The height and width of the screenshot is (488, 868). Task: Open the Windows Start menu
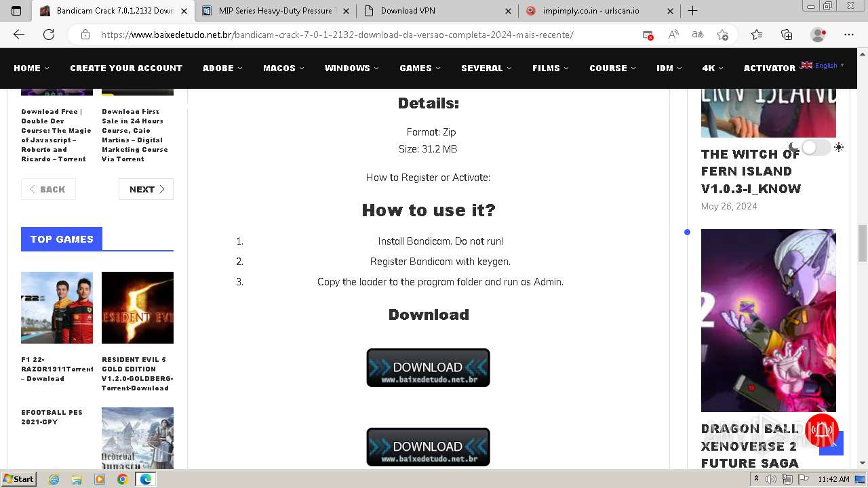[18, 479]
